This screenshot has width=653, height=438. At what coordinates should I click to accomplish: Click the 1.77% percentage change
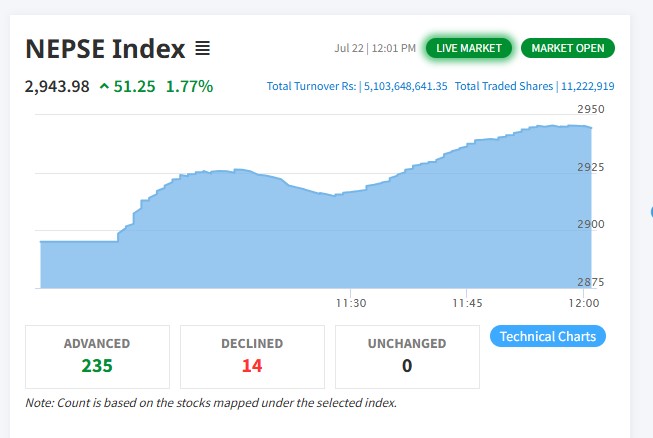(189, 86)
